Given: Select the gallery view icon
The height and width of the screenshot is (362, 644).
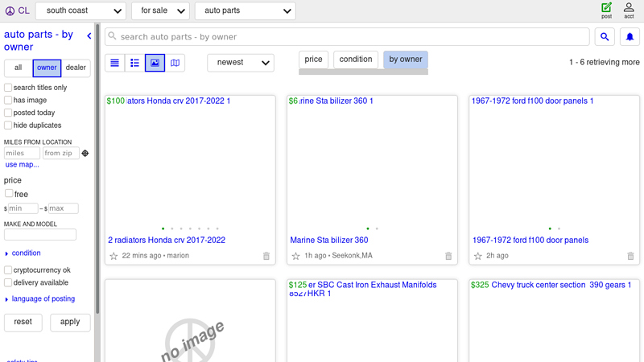Looking at the screenshot, I should pos(155,63).
